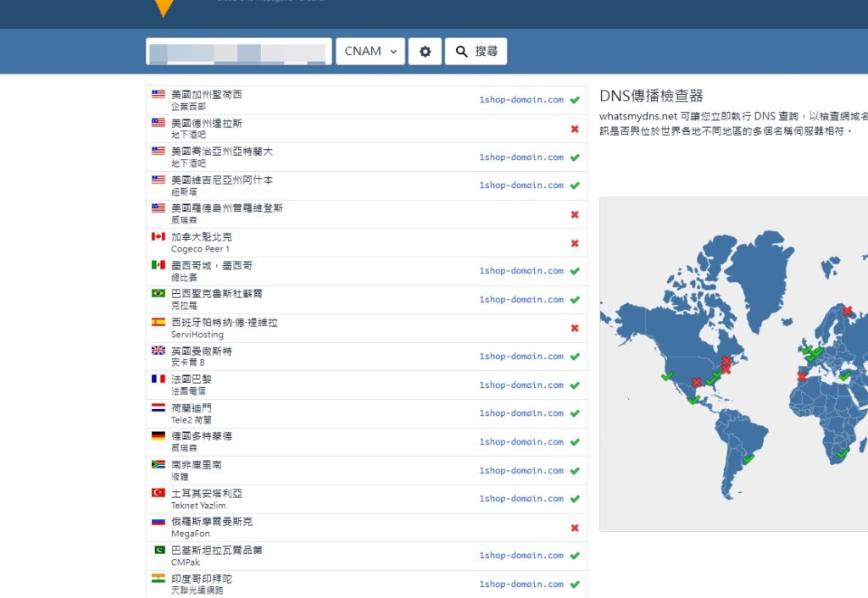Click green checkmark for 印度哥印拜陀 row
This screenshot has height=598, width=868.
click(575, 584)
